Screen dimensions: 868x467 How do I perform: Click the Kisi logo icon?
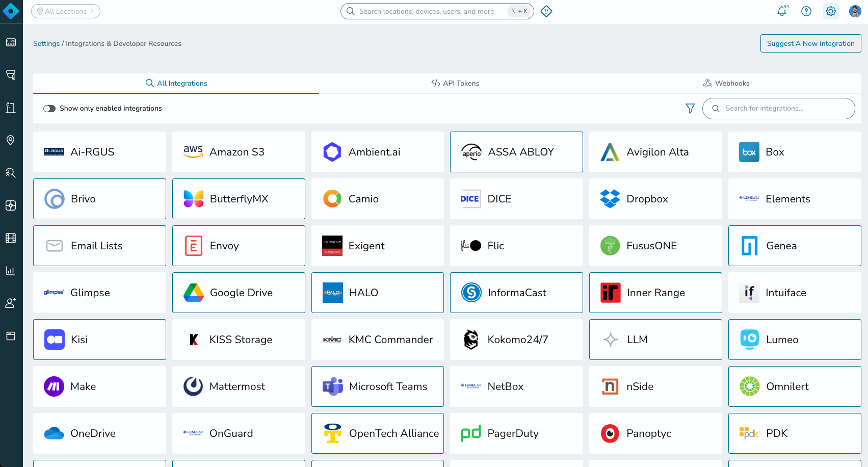tap(55, 340)
